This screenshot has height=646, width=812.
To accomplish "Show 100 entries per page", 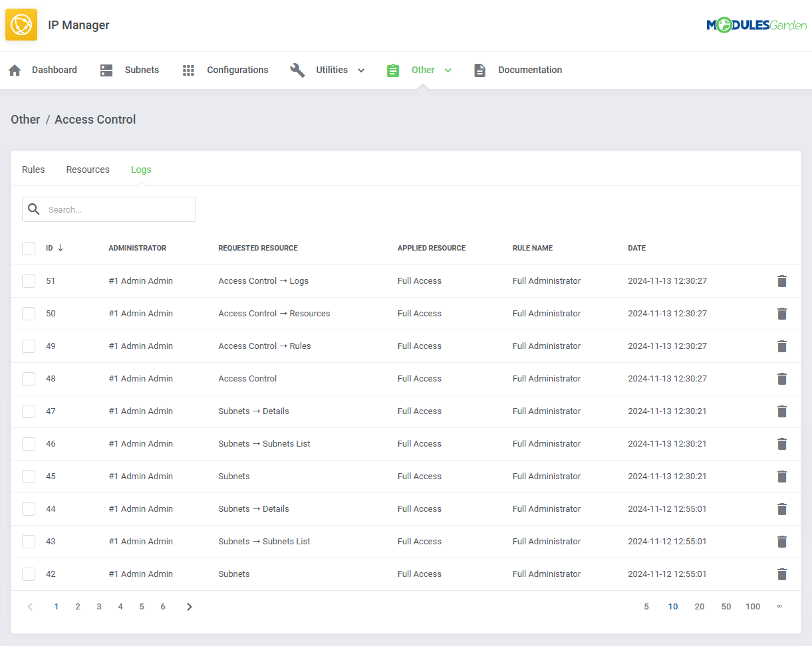I will 753,607.
